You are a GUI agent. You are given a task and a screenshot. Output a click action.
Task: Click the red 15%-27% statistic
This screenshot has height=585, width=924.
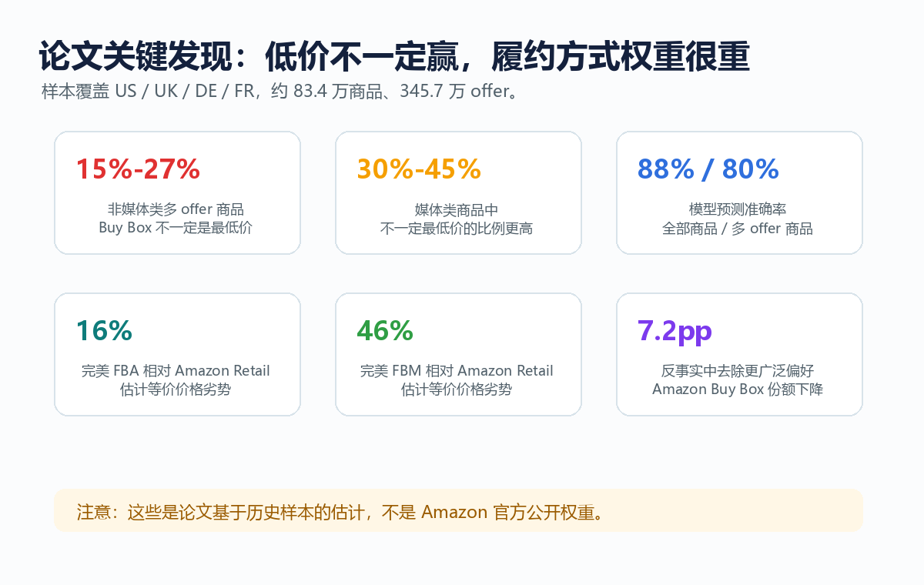[x=138, y=169]
